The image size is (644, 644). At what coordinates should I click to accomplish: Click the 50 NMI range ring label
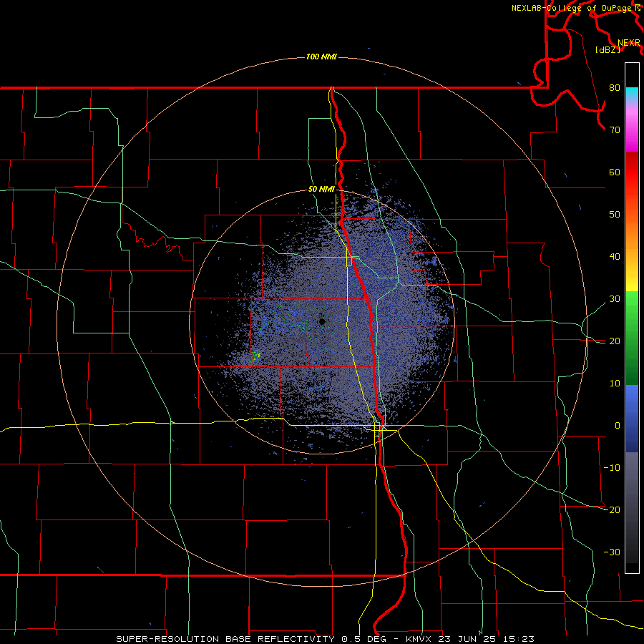pos(321,190)
